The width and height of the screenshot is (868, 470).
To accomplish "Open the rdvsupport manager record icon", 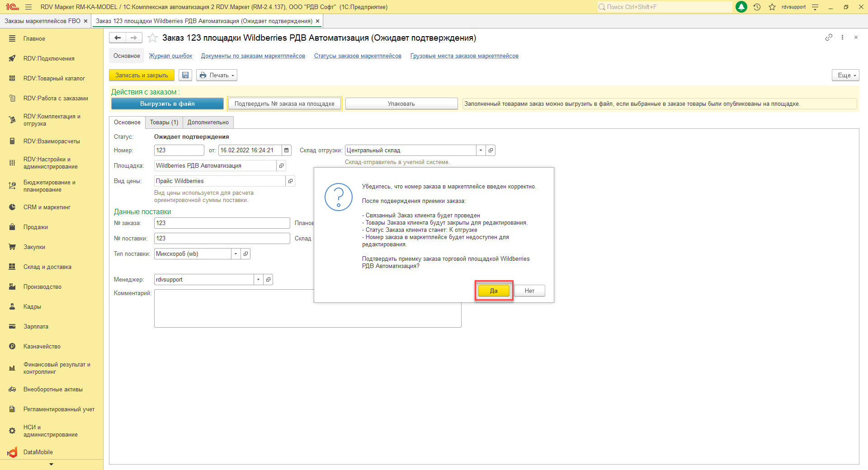I will point(268,280).
